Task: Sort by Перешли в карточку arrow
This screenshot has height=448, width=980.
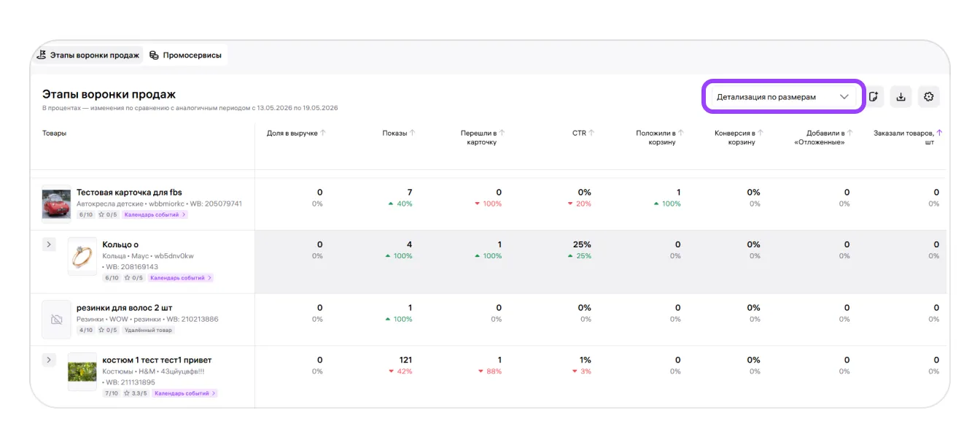Action: (x=502, y=133)
